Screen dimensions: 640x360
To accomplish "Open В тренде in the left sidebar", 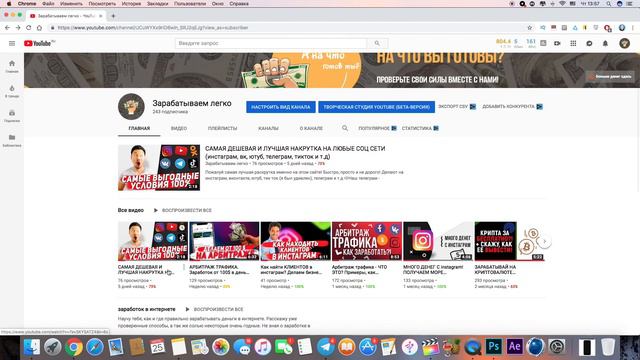I will pos(12,91).
